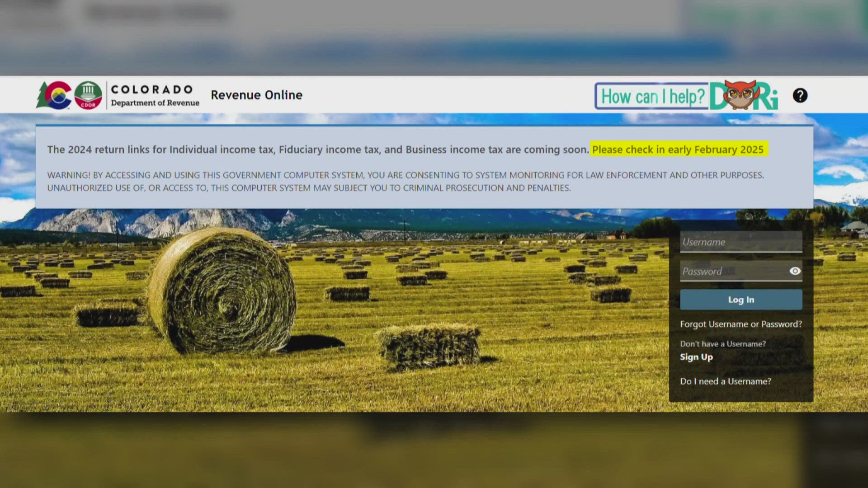Screen dimensions: 868x488
Task: Open the 'Forgot Username or Password?' link
Action: coord(741,324)
